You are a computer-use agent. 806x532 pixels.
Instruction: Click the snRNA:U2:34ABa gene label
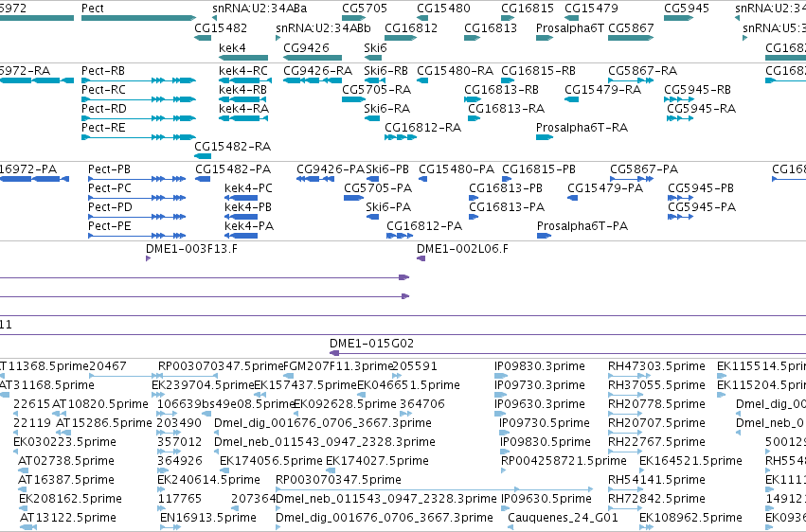[x=260, y=9]
